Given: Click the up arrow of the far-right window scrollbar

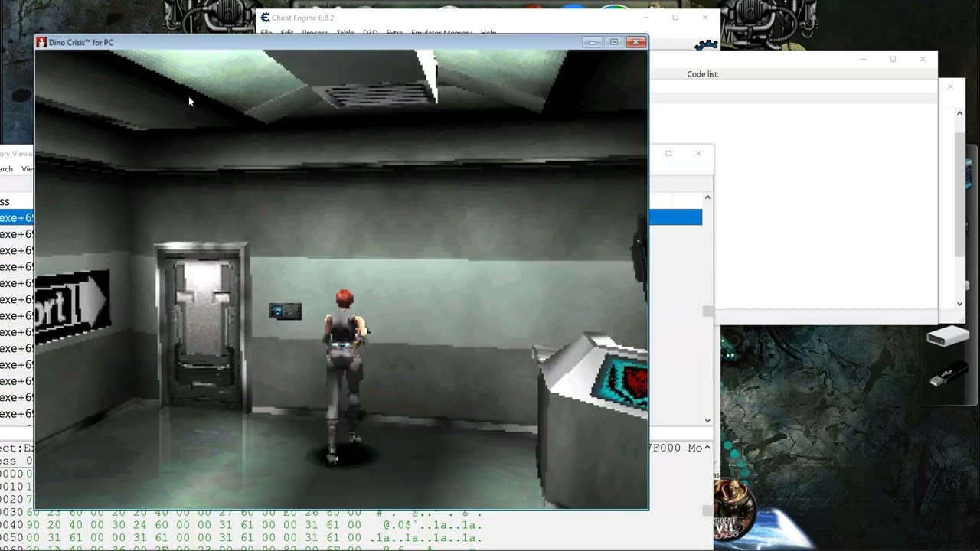Looking at the screenshot, I should 959,113.
